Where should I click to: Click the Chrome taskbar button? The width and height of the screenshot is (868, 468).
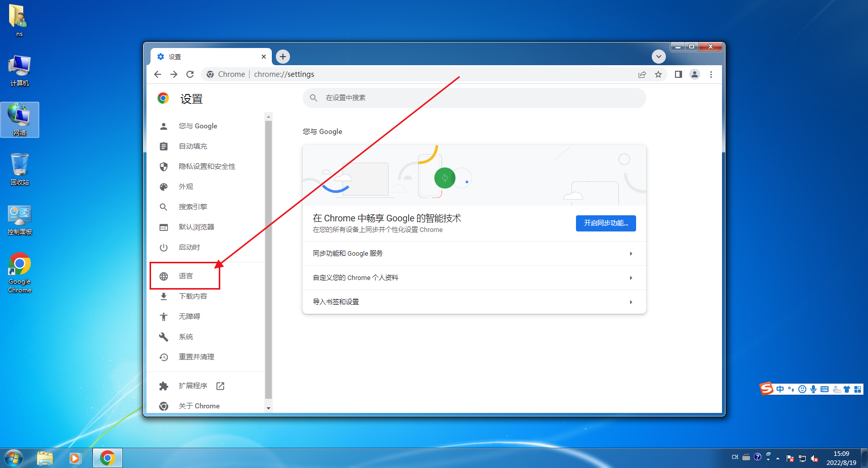[x=107, y=458]
